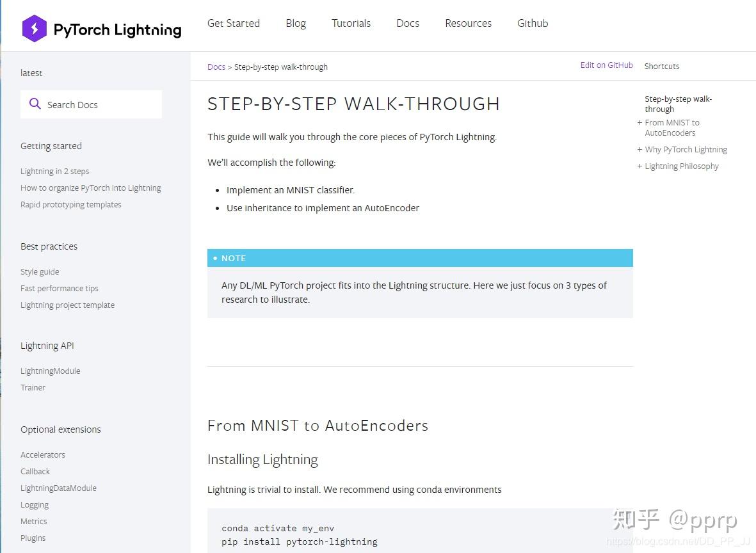
Task: Open the LightningModule documentation
Action: (50, 371)
